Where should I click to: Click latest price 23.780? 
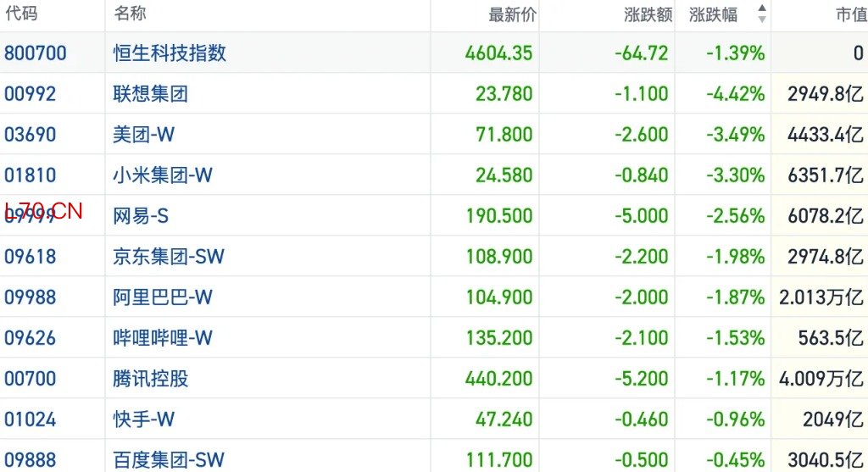pos(504,93)
